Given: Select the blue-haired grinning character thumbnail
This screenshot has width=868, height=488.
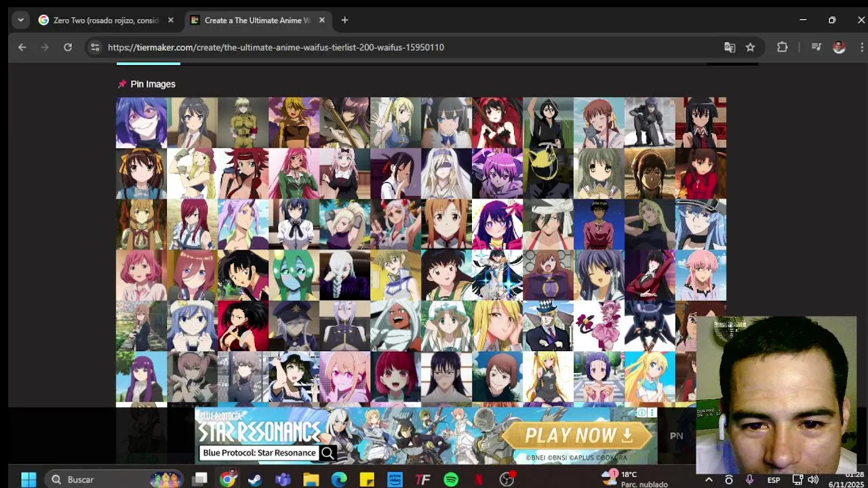Looking at the screenshot, I should click(x=141, y=123).
